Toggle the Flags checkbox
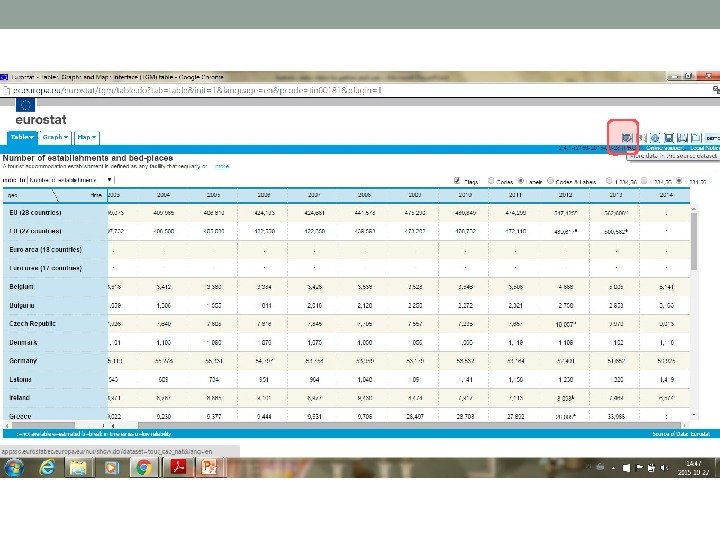 tap(457, 180)
